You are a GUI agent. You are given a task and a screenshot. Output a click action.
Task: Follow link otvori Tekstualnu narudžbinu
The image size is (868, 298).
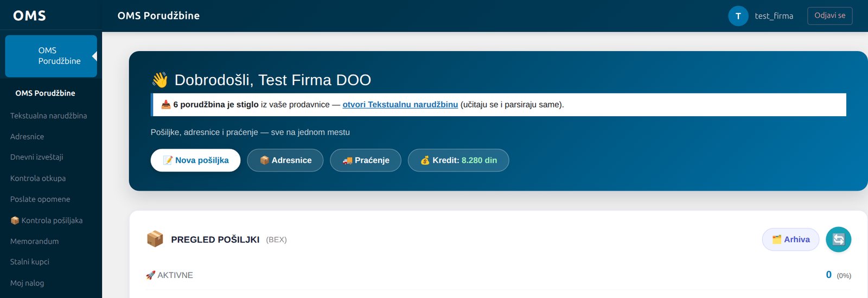pos(400,105)
